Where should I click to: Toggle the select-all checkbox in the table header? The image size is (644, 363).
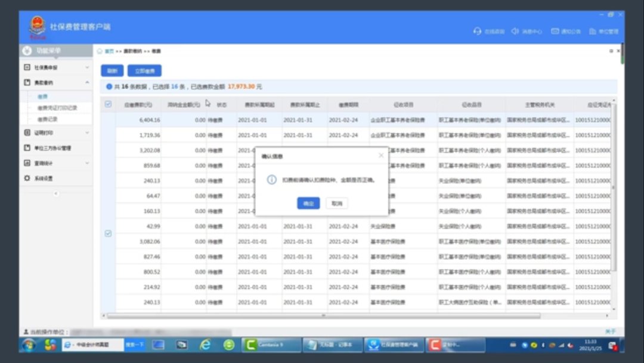point(108,104)
